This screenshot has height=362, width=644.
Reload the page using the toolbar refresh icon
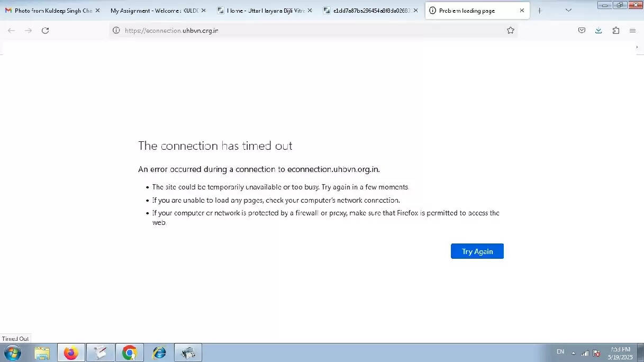pos(45,31)
